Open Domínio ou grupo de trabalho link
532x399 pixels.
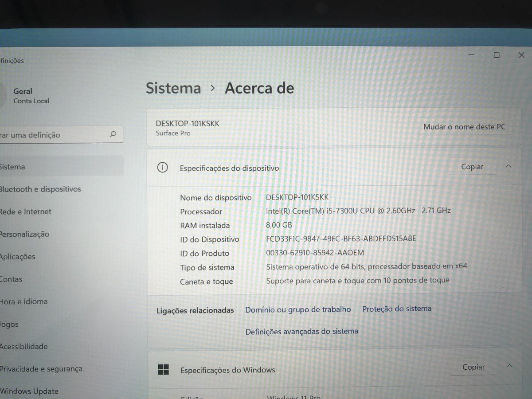click(x=298, y=309)
